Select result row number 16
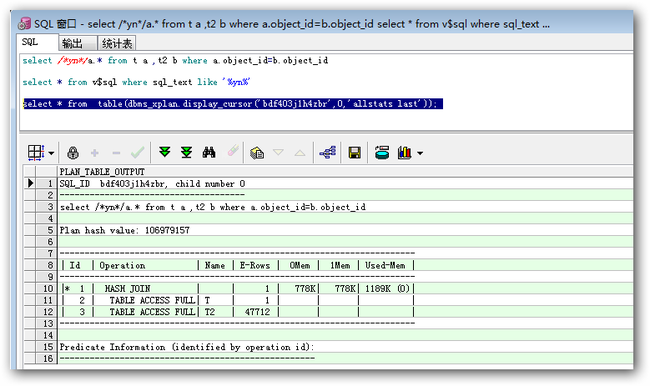 click(46, 358)
